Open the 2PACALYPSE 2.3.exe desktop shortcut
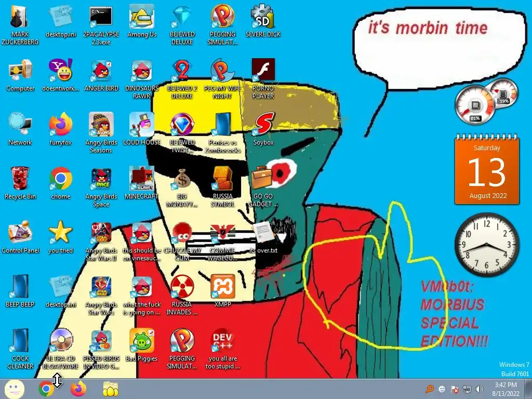The height and width of the screenshot is (399, 532). point(101,17)
